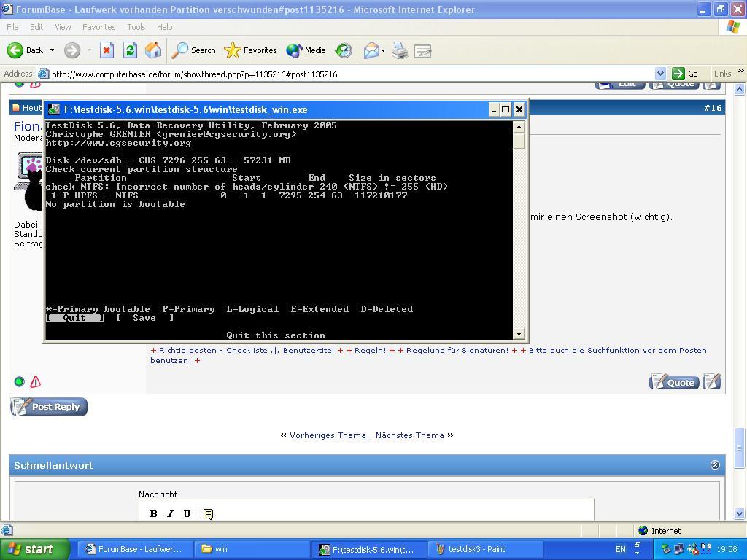
Task: Open the Search pane in the toolbar
Action: [194, 50]
